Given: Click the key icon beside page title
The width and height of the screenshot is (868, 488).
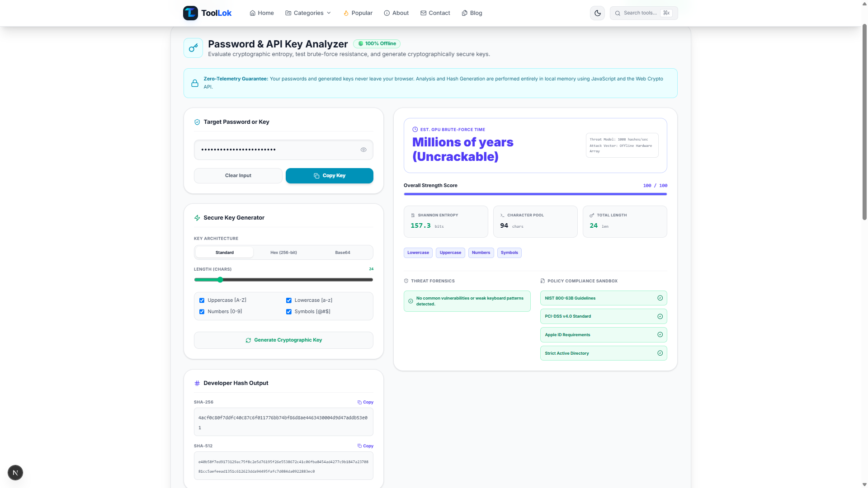Looking at the screenshot, I should pos(193,48).
